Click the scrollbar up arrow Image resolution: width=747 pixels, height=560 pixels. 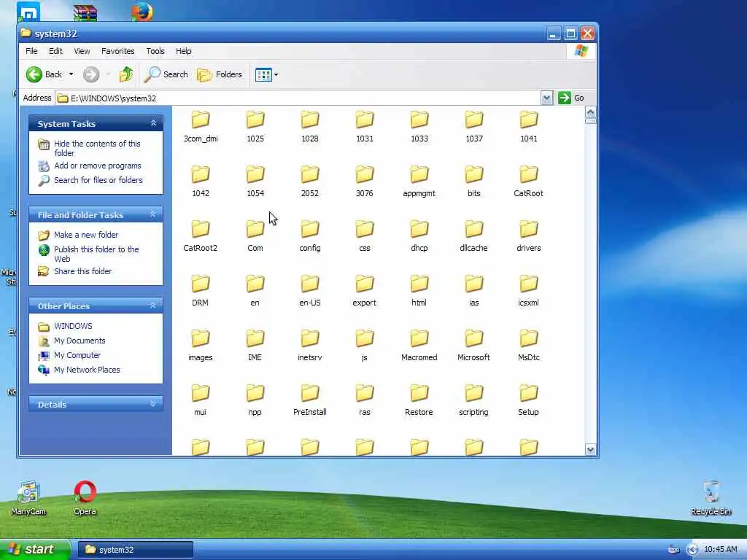pyautogui.click(x=590, y=112)
